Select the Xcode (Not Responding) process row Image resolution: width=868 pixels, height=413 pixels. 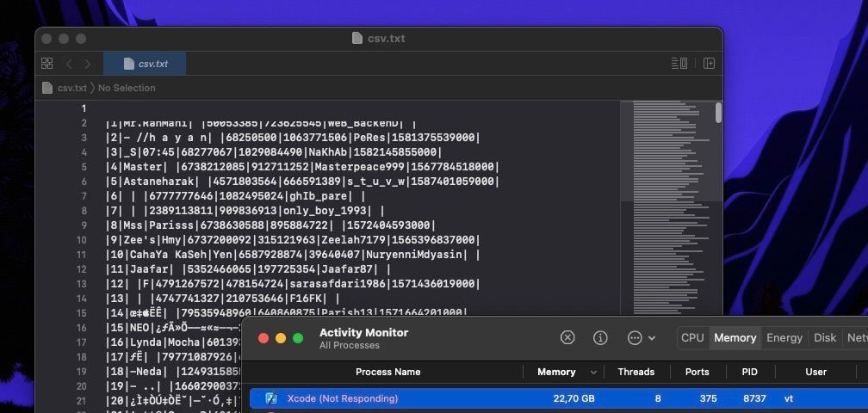tap(559, 398)
